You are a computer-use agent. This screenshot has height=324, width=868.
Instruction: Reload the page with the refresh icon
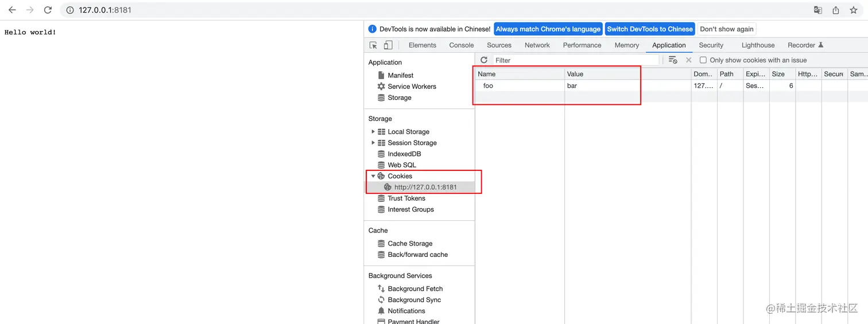pyautogui.click(x=48, y=10)
